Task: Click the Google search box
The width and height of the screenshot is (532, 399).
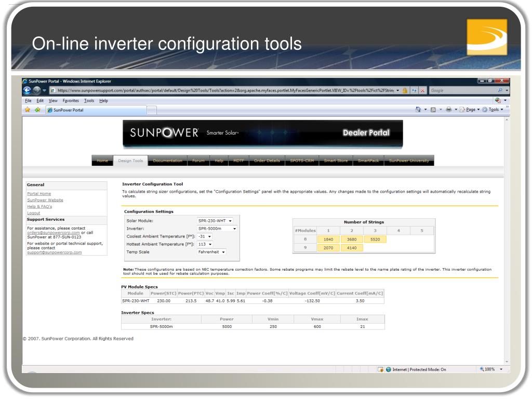Action: pos(463,90)
